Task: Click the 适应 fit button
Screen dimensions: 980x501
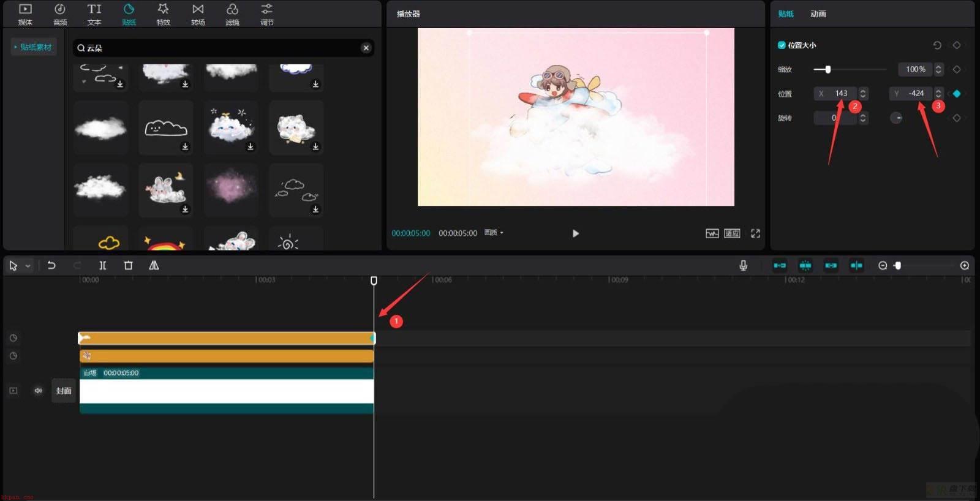Action: coord(732,233)
